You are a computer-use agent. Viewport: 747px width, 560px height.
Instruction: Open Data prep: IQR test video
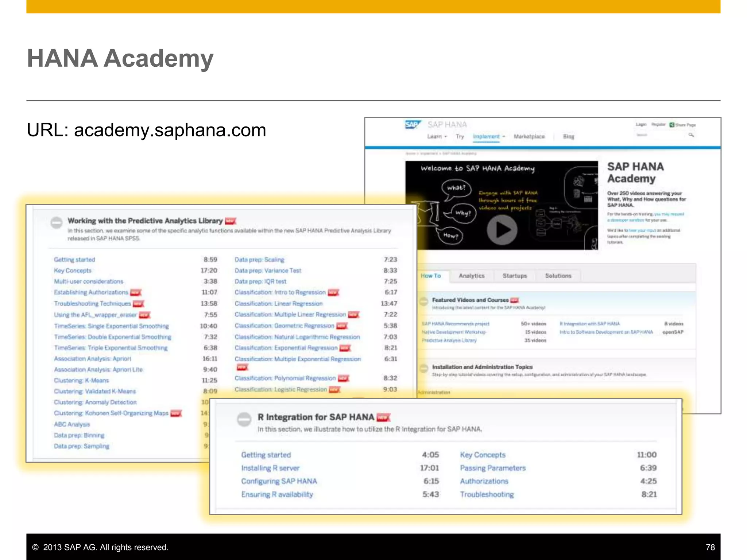[x=260, y=281]
